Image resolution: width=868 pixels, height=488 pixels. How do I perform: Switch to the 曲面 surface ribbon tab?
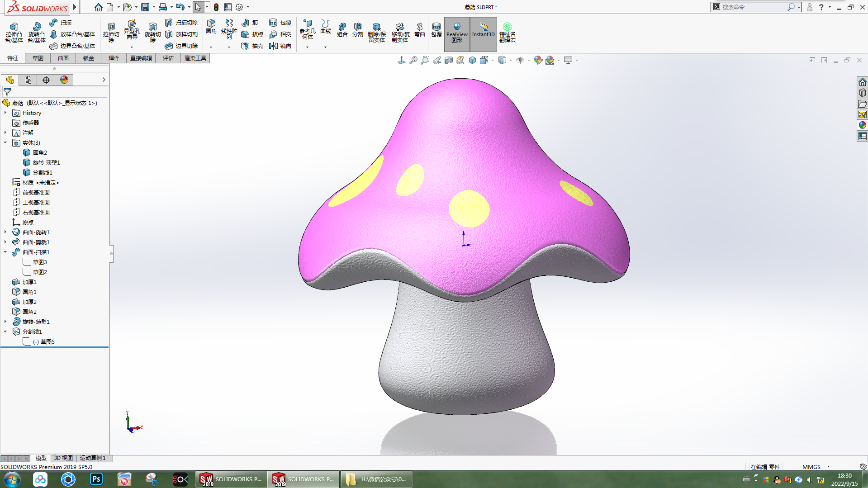pos(63,58)
